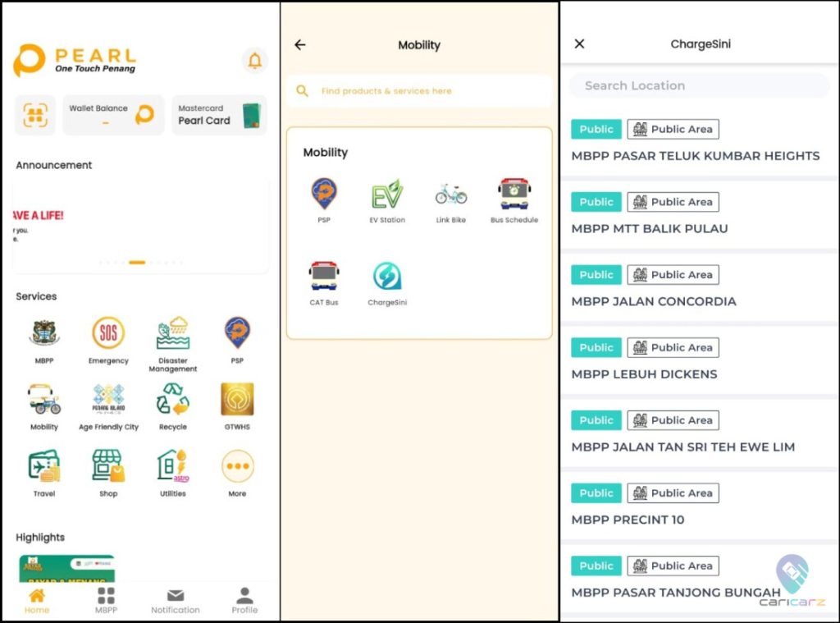
Task: Tap Public Area tag above MBPP LEBUH DICKENS
Action: pos(673,347)
